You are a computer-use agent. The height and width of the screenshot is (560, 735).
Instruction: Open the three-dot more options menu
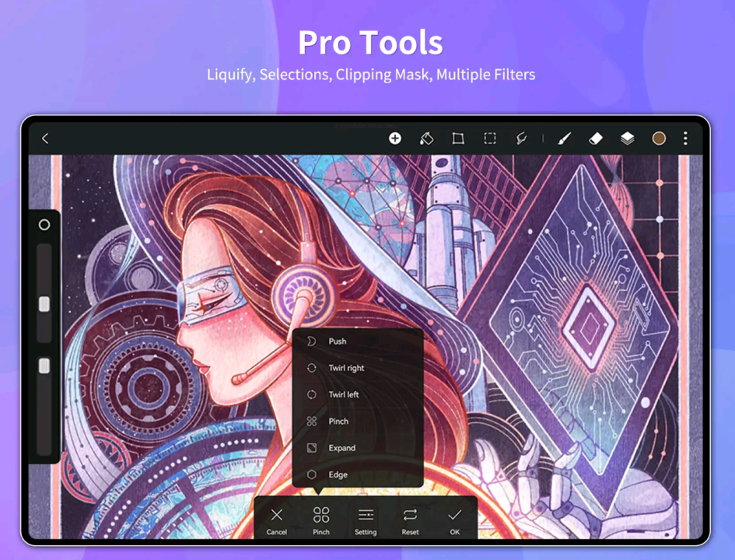685,138
